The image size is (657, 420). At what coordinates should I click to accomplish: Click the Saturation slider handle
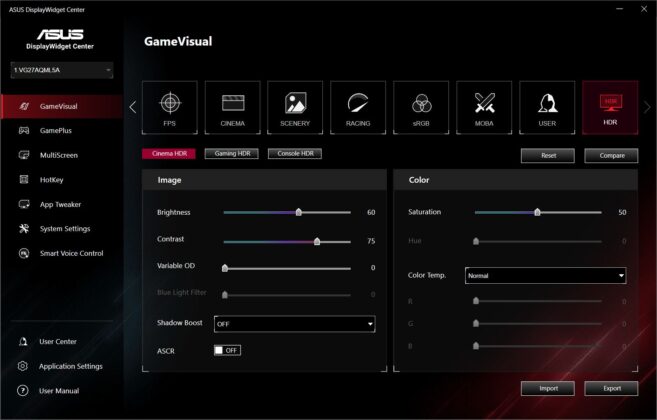(x=537, y=212)
